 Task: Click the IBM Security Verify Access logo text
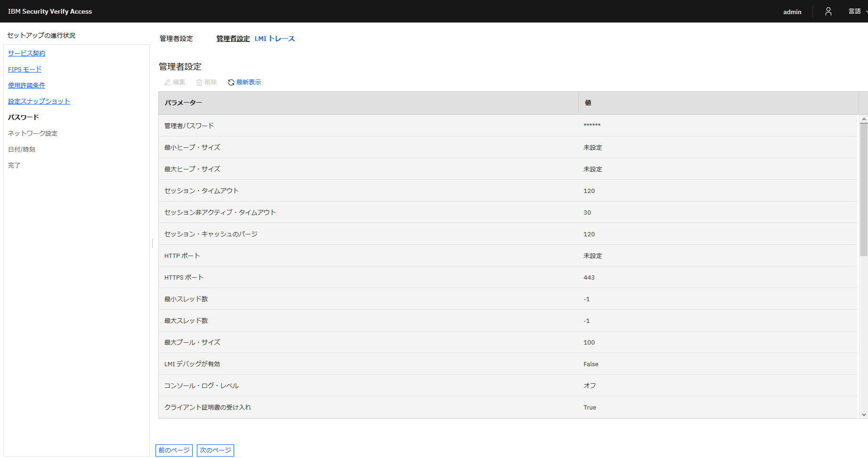(x=49, y=11)
